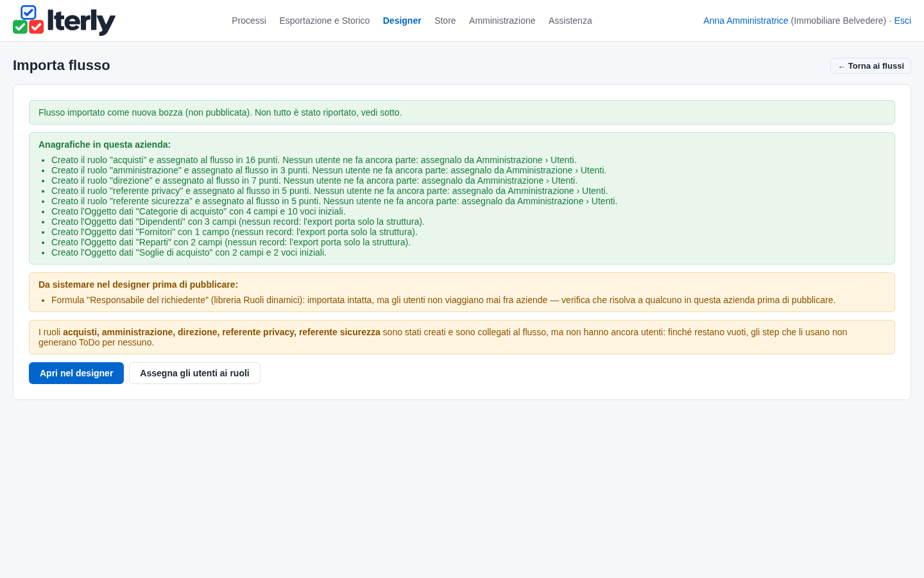Open the Store section
924x578 pixels.
[445, 21]
